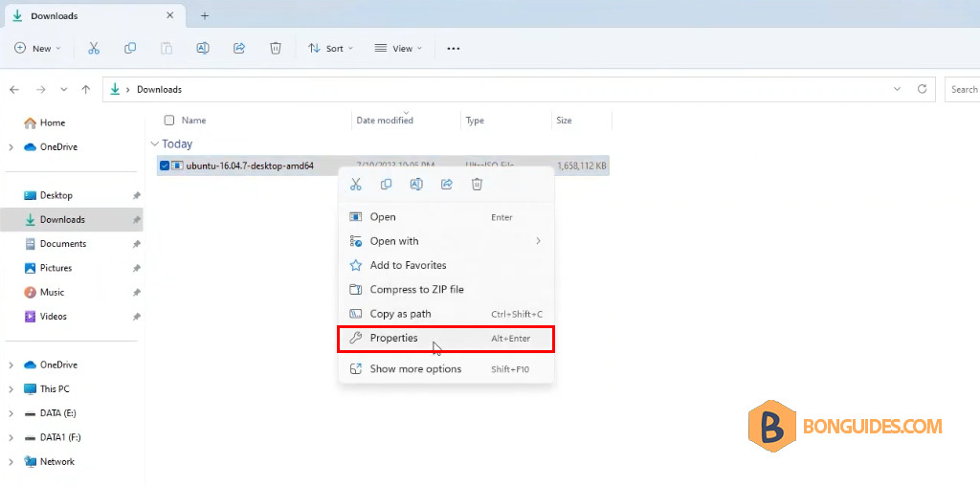Open the recent locations chevron in the navigation bar

click(64, 89)
